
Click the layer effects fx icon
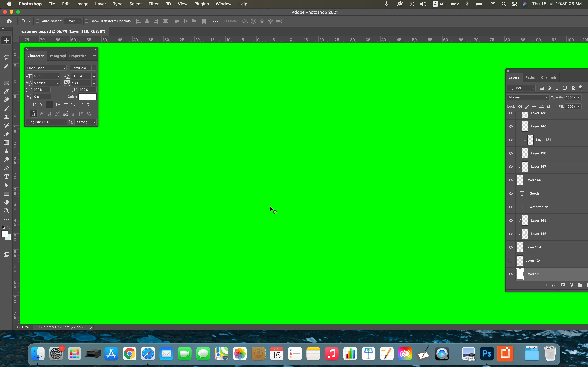pos(554,285)
